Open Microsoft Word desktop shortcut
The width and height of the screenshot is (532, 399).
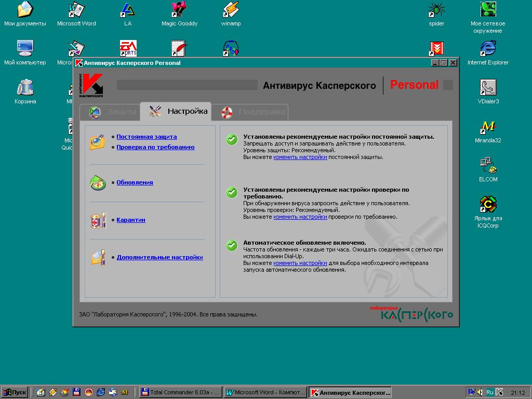tap(76, 14)
